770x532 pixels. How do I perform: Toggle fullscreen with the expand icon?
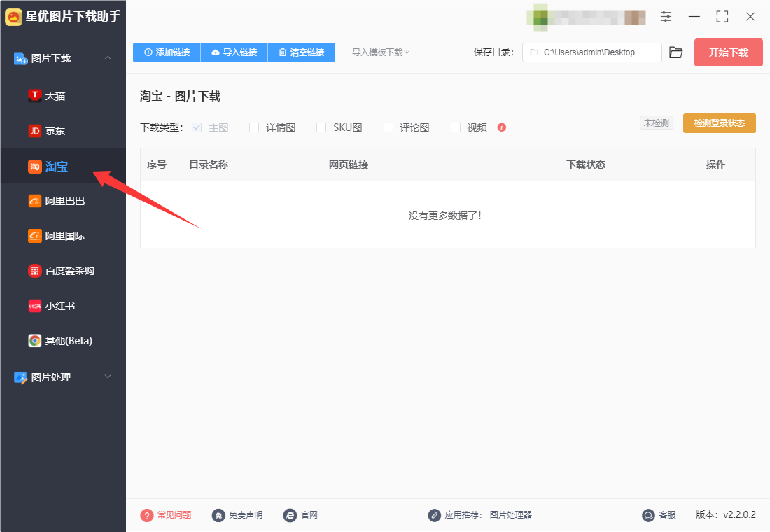(x=722, y=17)
